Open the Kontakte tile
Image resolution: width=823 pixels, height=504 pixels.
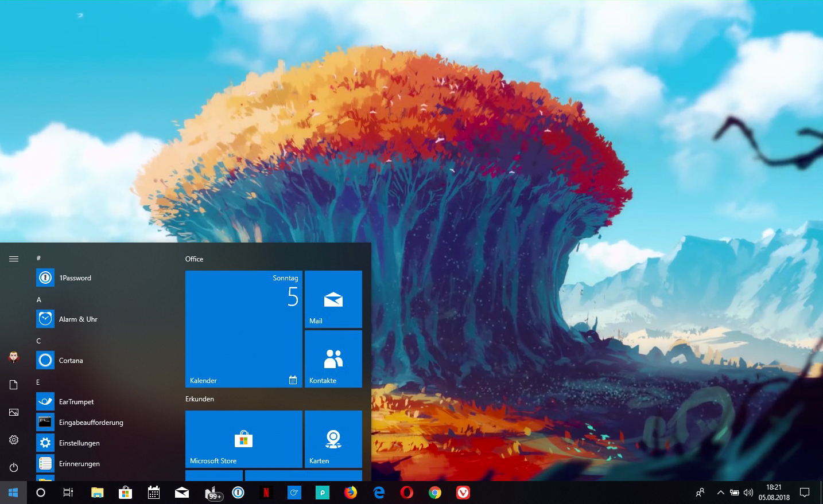click(x=333, y=359)
